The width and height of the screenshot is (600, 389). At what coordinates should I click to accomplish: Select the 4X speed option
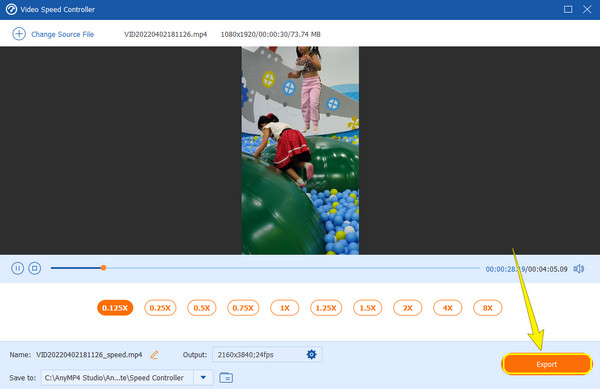pos(448,308)
